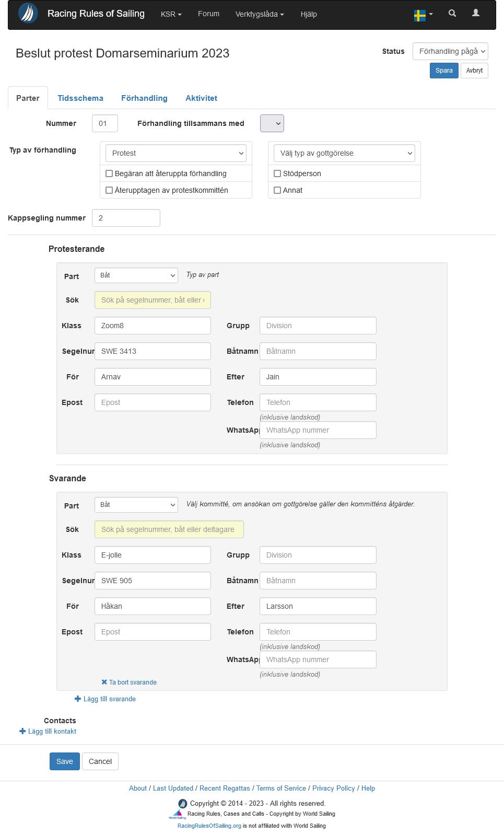Screen dimensions: 504x834
Task: Enable the Stödperson checkbox
Action: click(277, 173)
